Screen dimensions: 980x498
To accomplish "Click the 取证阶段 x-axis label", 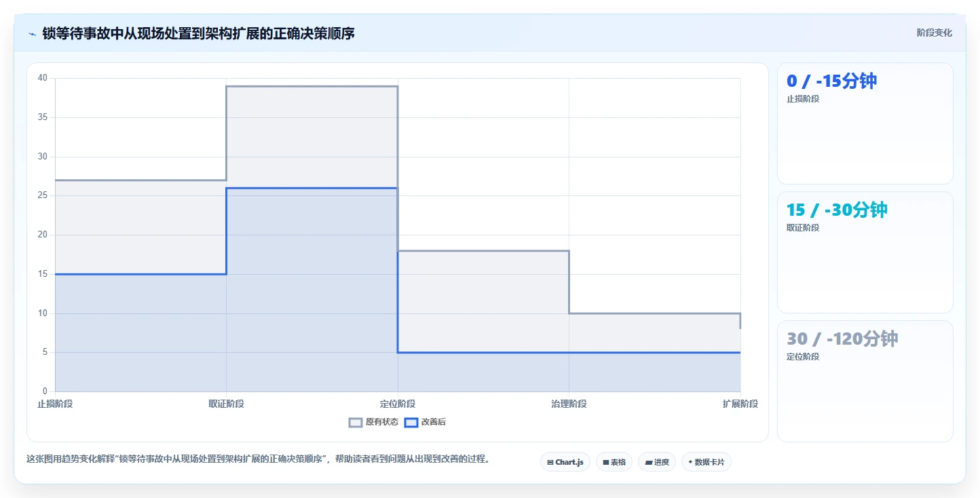I will (x=226, y=404).
